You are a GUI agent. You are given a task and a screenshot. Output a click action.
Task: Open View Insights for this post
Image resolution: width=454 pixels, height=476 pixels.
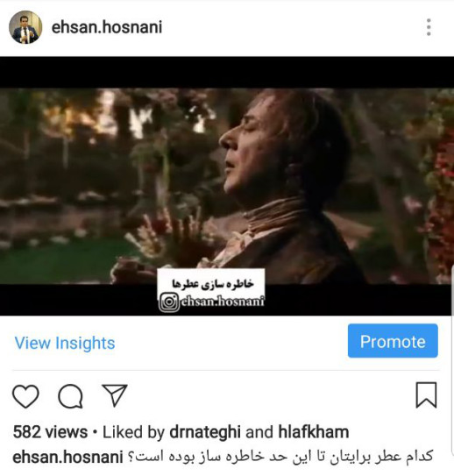(65, 343)
